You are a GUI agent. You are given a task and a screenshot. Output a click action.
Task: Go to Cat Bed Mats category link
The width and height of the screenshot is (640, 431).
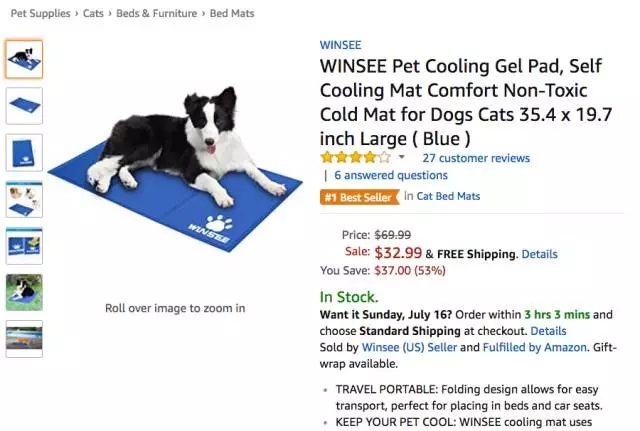tap(448, 196)
